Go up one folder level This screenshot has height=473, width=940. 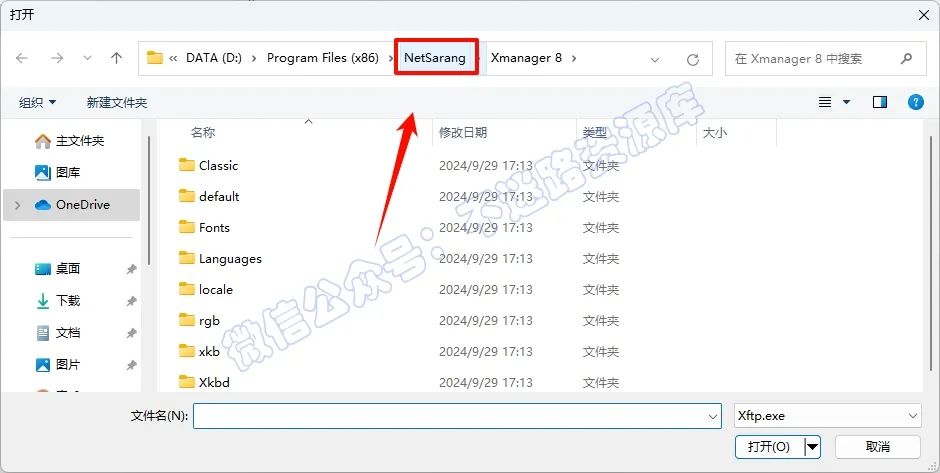(116, 58)
